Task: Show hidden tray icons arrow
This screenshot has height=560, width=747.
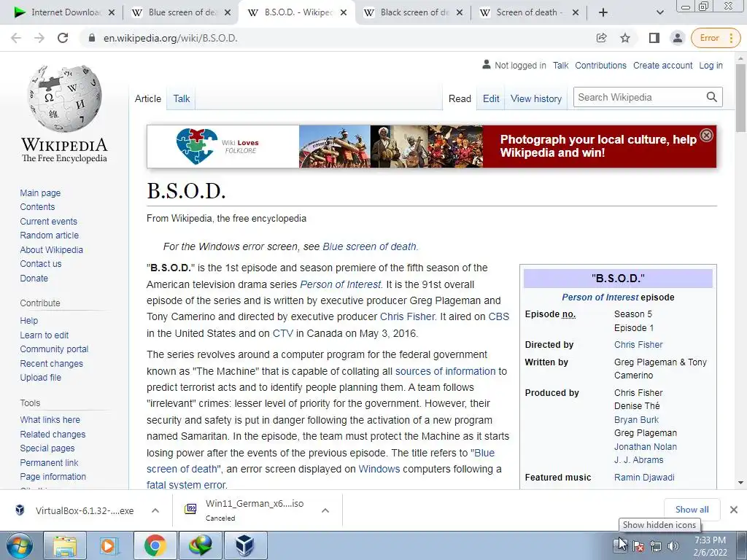Action: (x=621, y=545)
